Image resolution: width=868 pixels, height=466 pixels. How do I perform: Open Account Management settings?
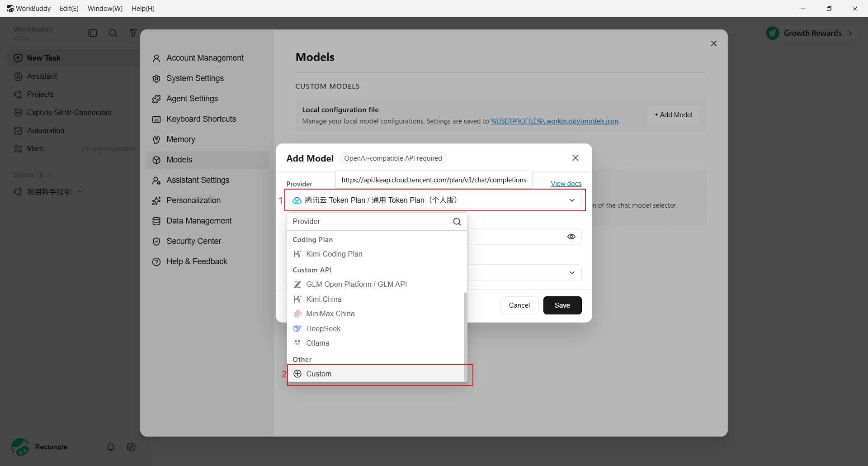[x=207, y=58]
